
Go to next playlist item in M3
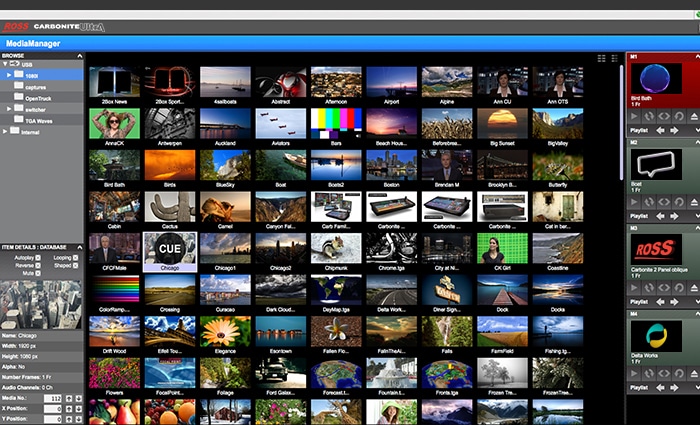[674, 302]
